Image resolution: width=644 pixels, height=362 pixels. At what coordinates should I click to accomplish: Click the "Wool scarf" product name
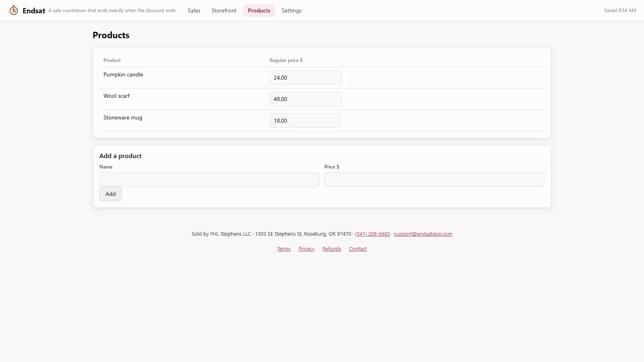[117, 96]
